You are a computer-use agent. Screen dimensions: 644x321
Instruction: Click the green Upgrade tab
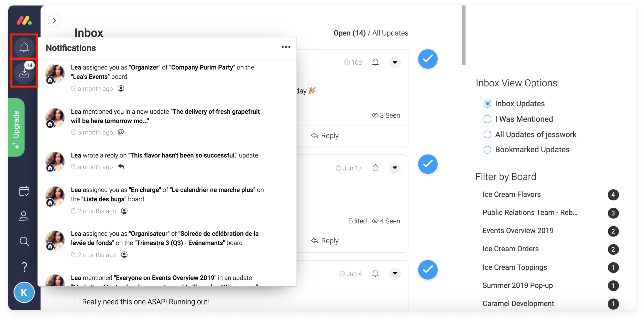[x=16, y=128]
